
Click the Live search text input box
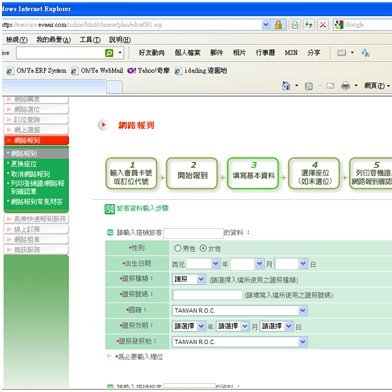click(x=61, y=53)
